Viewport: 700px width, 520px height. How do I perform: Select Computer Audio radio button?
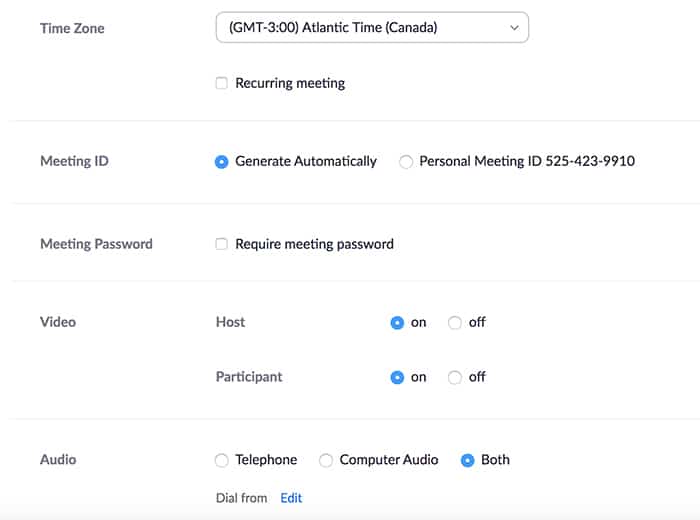(x=326, y=460)
